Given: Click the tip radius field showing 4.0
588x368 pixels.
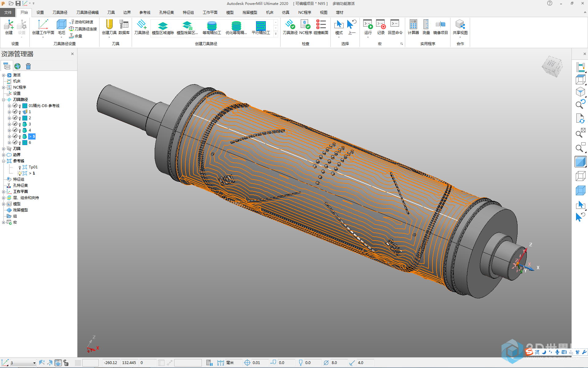Looking at the screenshot, I should click(x=365, y=363).
